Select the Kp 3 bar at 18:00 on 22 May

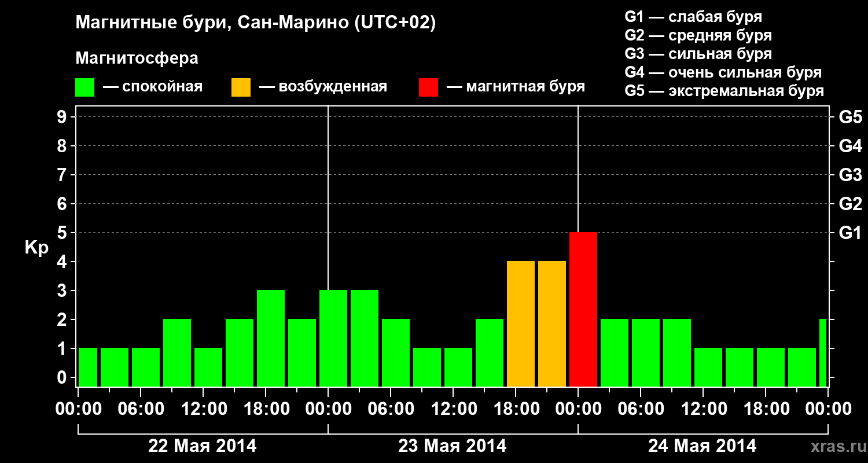click(271, 339)
